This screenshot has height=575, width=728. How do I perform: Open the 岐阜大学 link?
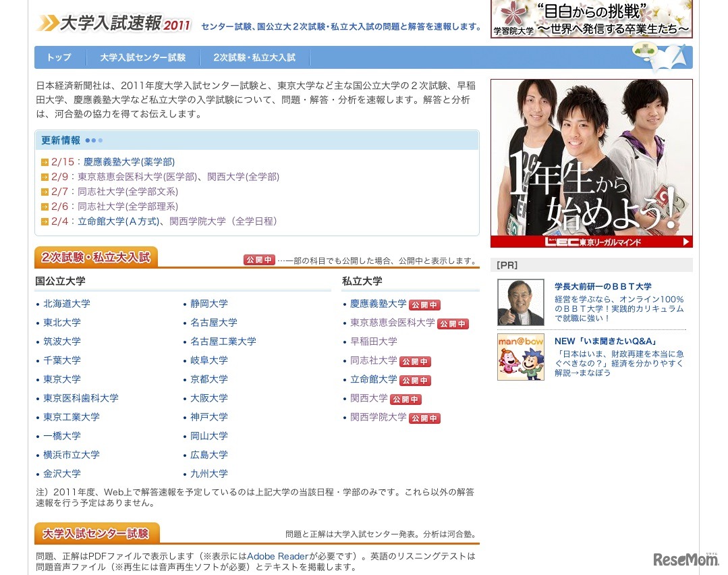click(209, 360)
